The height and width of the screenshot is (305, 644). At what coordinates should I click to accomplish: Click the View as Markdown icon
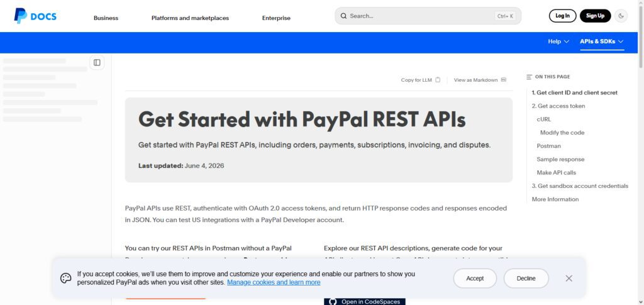point(504,80)
